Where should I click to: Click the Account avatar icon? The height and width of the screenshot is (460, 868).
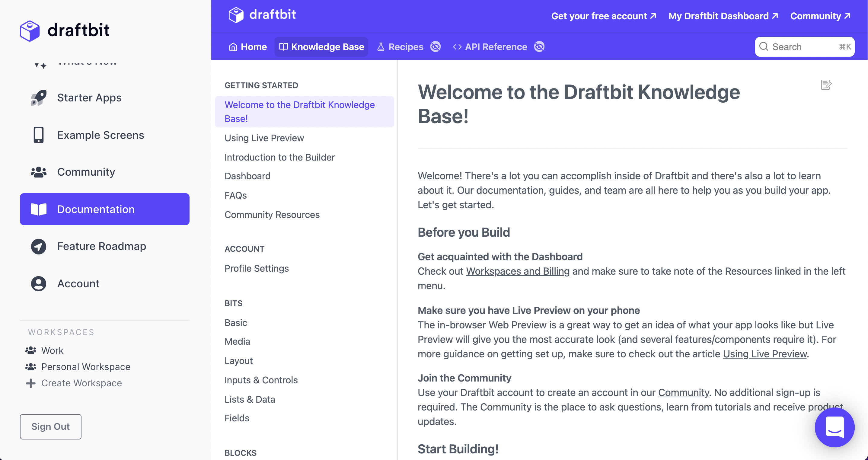pos(39,283)
